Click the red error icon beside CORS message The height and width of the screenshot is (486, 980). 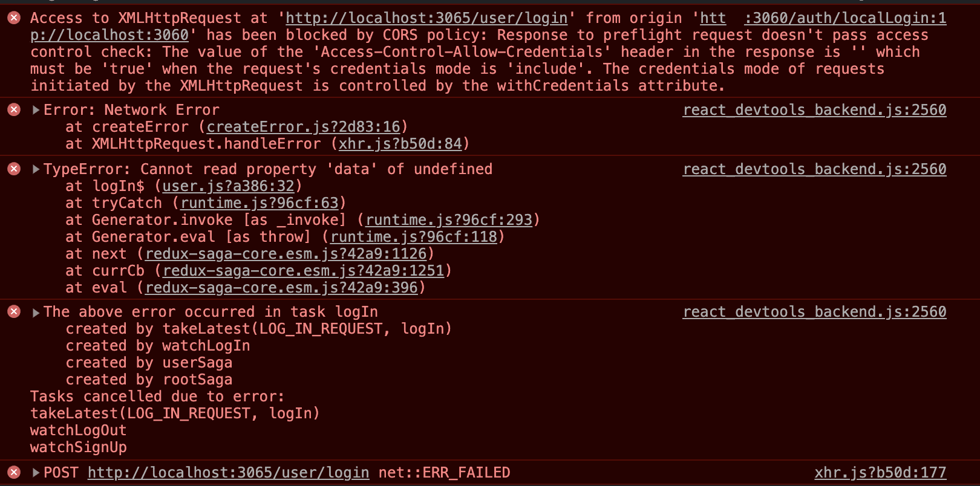(14, 18)
